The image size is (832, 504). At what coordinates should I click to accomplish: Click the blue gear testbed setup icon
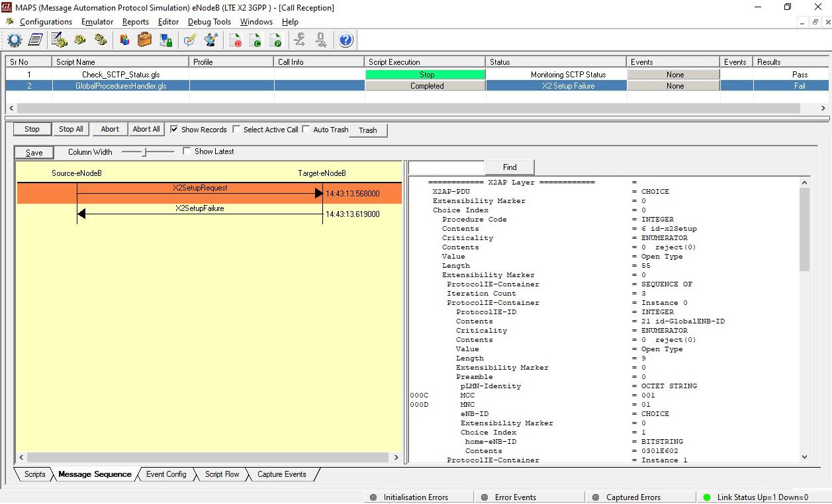tap(15, 40)
